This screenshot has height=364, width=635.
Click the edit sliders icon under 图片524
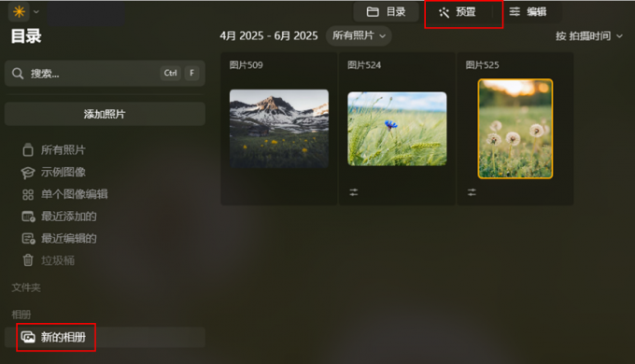coord(354,192)
